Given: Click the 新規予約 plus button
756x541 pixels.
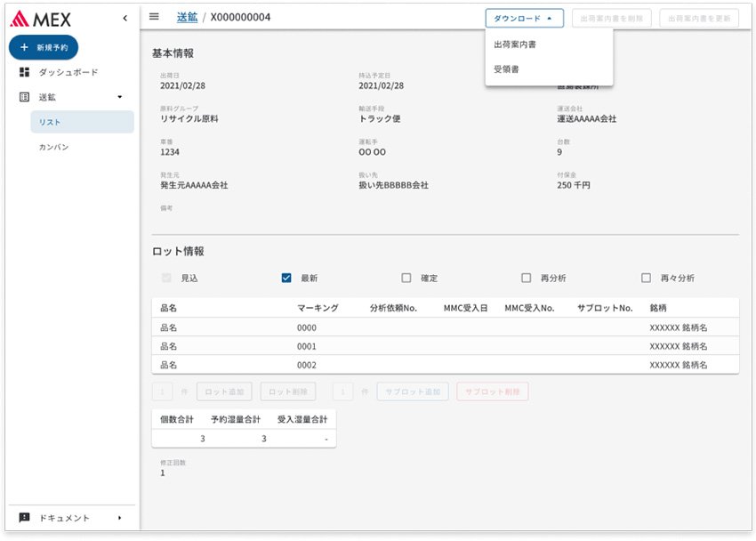Looking at the screenshot, I should (44, 47).
